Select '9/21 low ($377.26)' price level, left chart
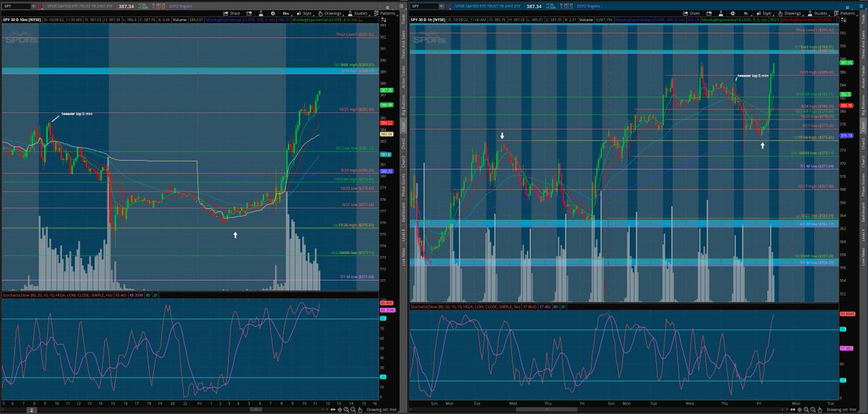Screen dimensions: 868x414 coord(357,206)
